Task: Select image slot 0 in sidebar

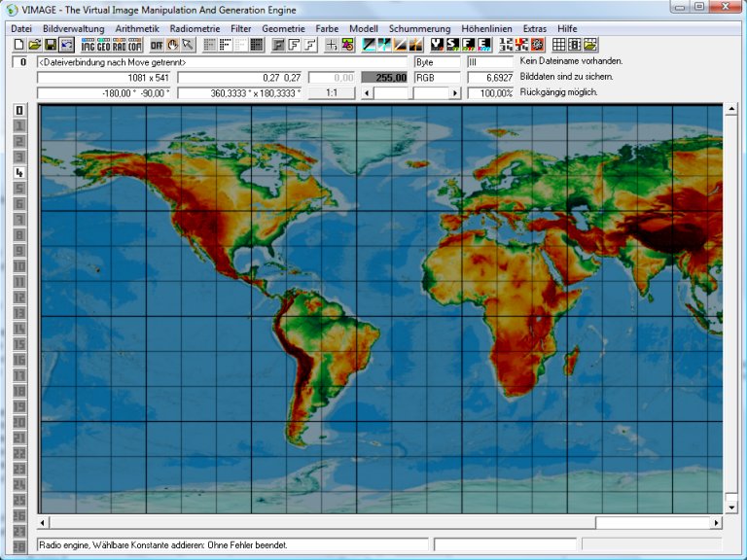Action: coord(18,110)
